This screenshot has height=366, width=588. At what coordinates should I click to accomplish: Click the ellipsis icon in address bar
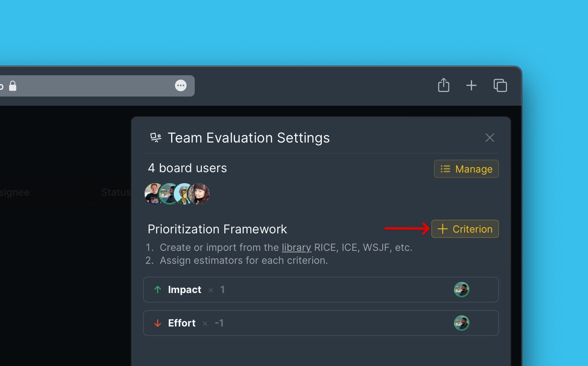tap(181, 86)
